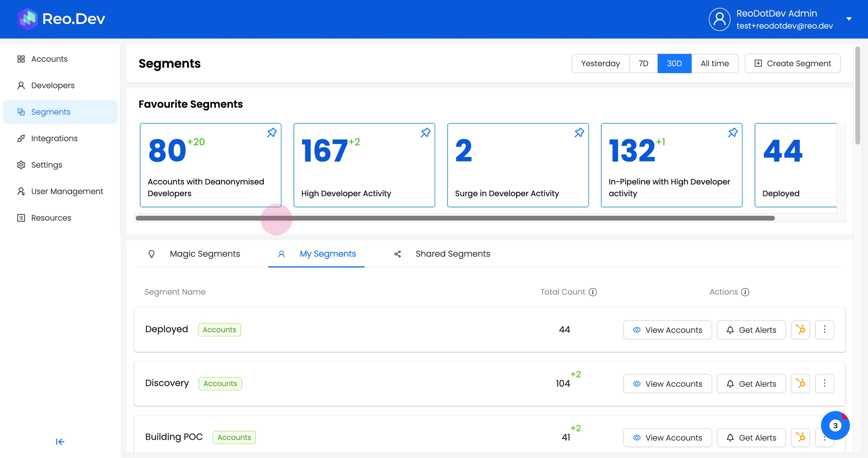The image size is (868, 458).
Task: Click the Create Segment button
Action: pos(792,63)
